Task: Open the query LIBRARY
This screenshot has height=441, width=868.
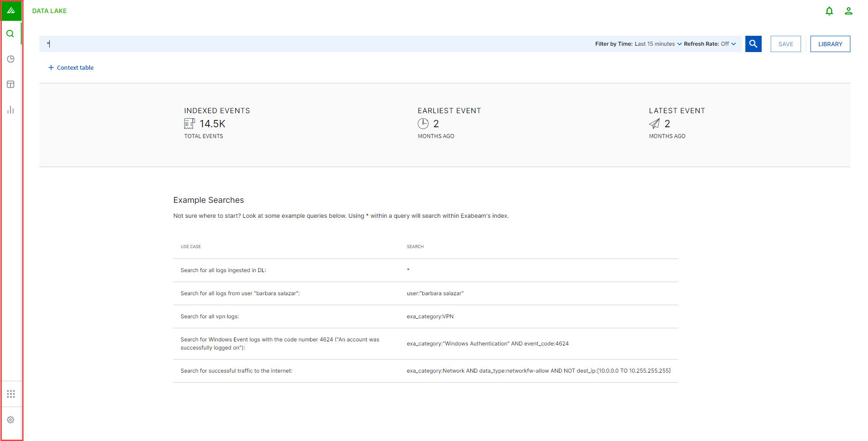Action: (x=830, y=44)
